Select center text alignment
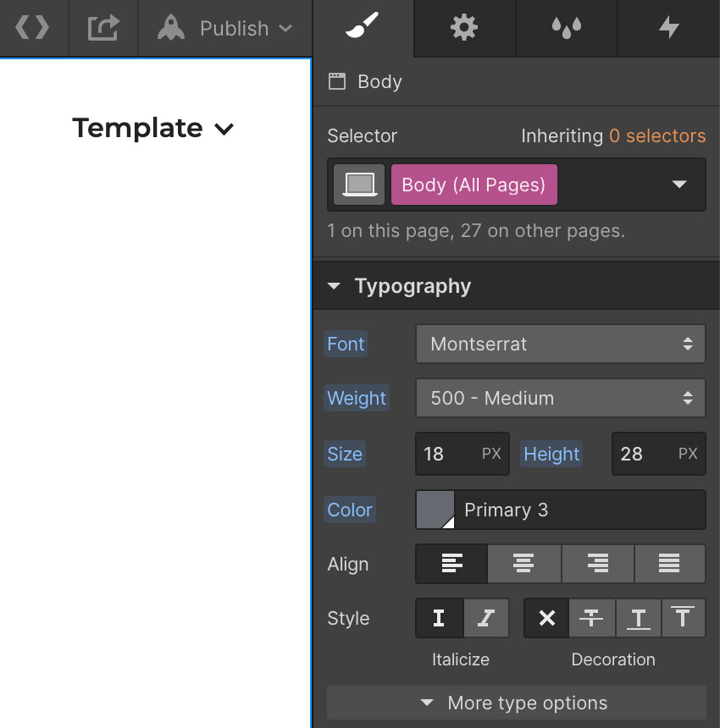This screenshot has width=720, height=728. tap(523, 564)
